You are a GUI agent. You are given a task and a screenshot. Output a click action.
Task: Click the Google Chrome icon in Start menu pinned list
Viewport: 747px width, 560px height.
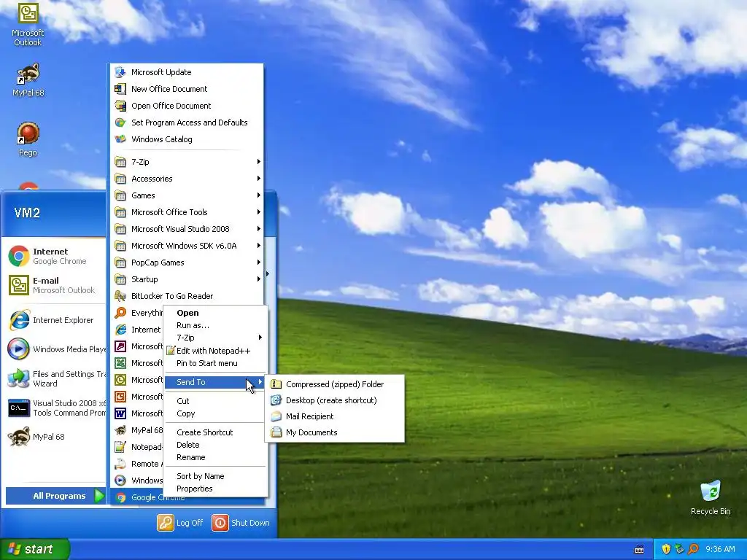[x=18, y=256]
